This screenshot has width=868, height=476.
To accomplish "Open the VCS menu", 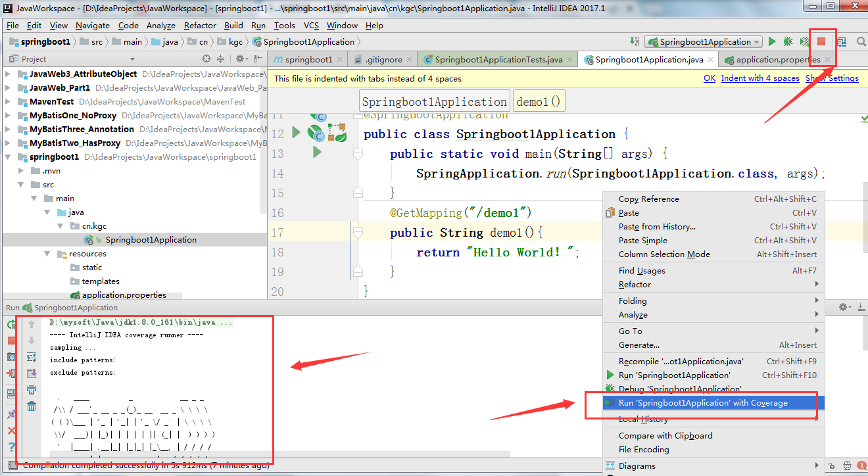I will click(311, 25).
